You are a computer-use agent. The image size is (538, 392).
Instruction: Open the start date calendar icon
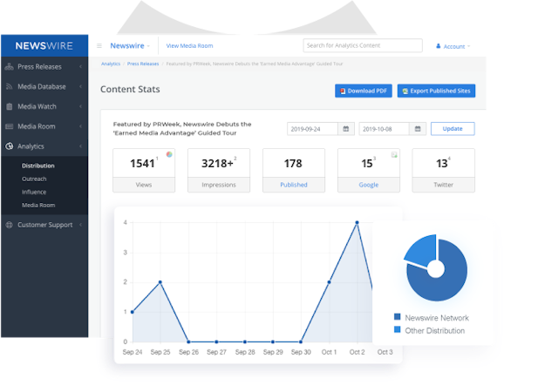click(346, 129)
